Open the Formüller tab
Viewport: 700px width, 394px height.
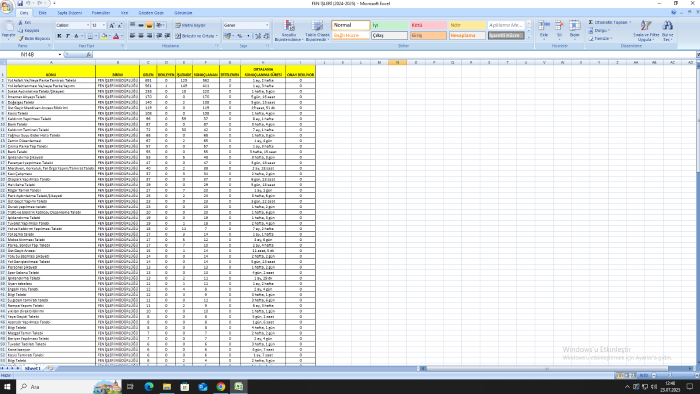pos(101,13)
